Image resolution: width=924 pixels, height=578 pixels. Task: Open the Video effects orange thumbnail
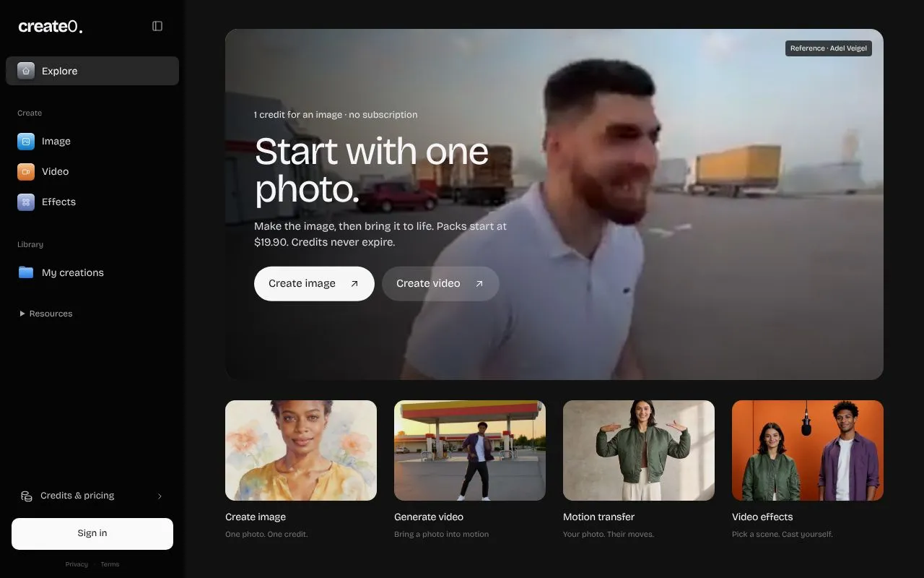tap(808, 451)
